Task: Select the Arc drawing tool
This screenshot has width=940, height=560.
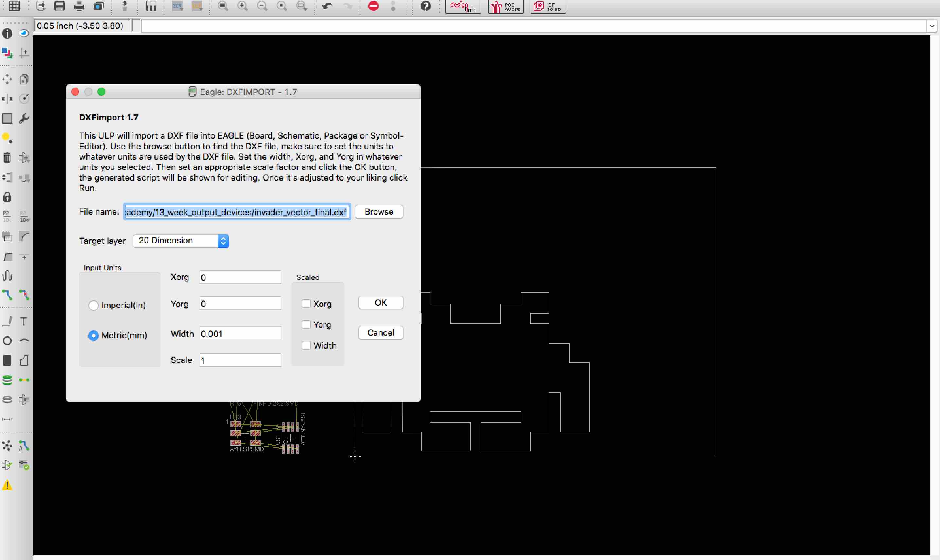Action: coord(24,341)
